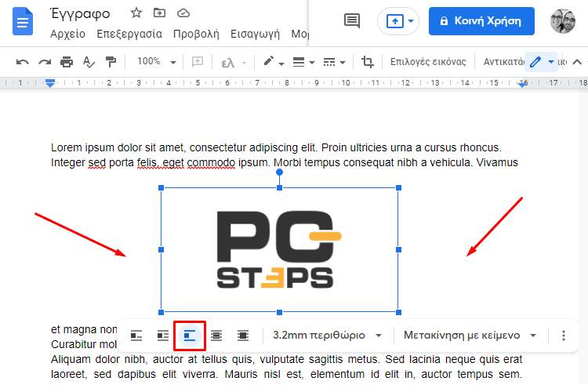
Task: Open the 3.2mm περιθώριο margin dropdown
Action: 328,335
